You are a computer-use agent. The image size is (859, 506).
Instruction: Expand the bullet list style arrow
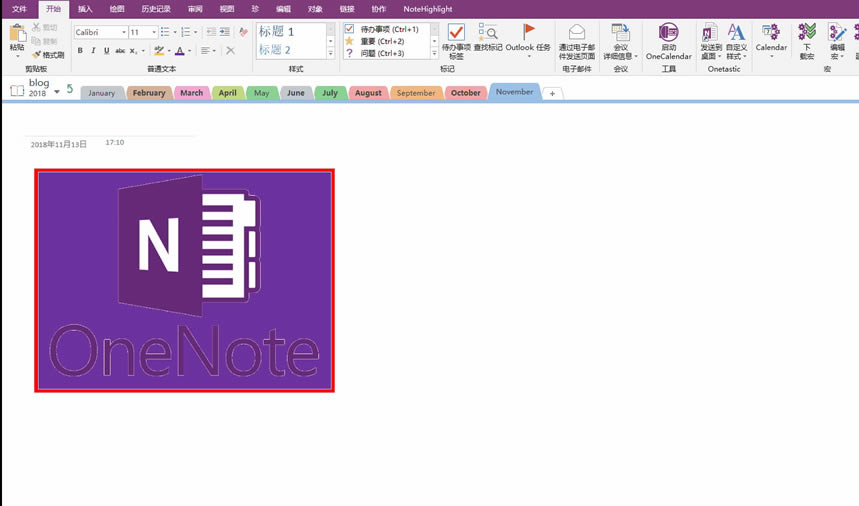click(x=175, y=33)
